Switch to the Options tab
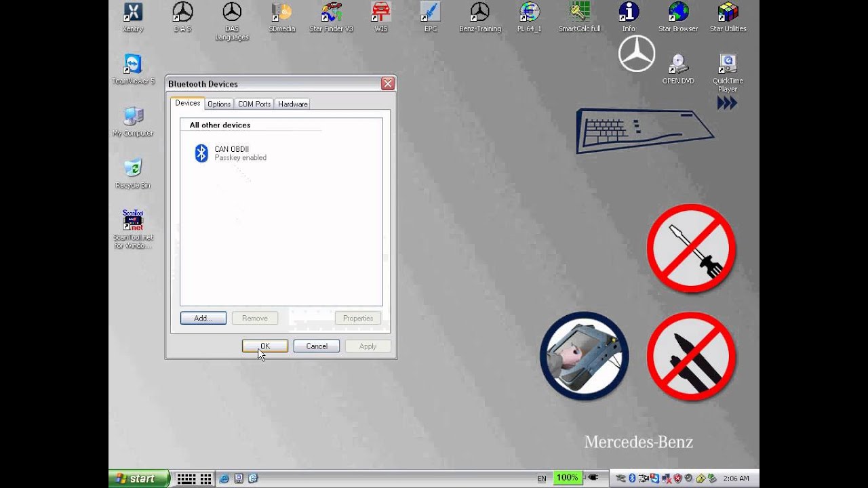 point(219,104)
